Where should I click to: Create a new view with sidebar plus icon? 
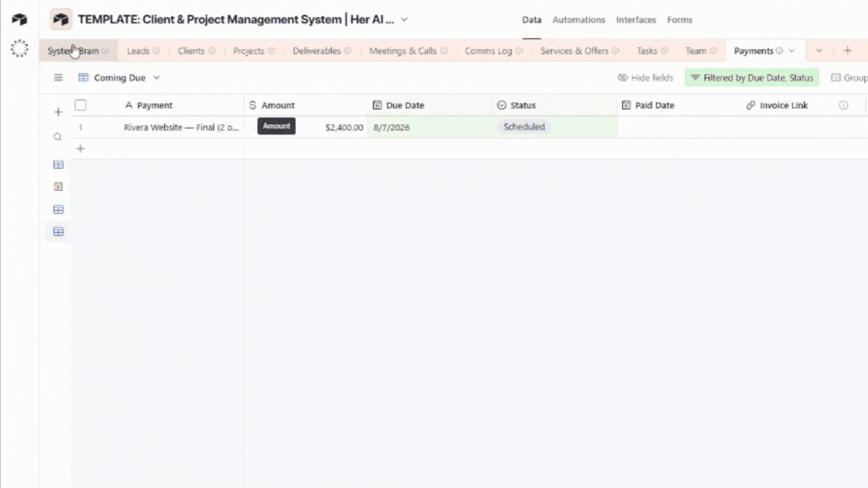tap(58, 112)
